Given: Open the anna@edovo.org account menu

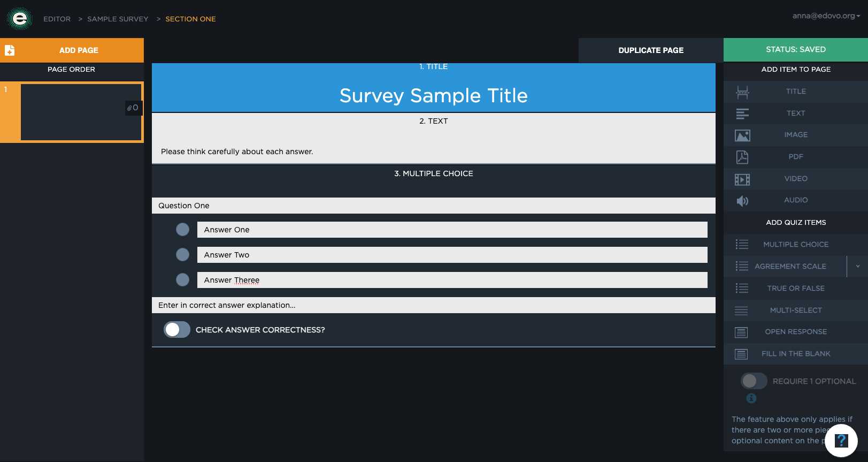Looking at the screenshot, I should (826, 16).
